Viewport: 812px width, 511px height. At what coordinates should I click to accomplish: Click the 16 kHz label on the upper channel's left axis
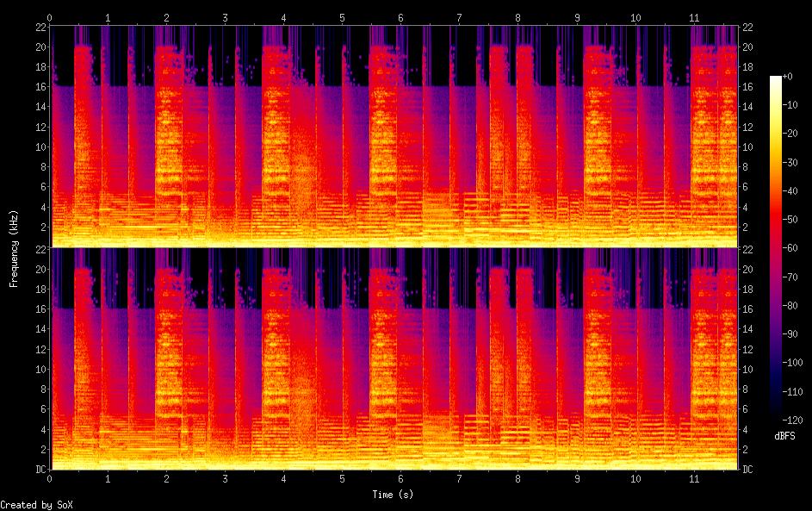point(41,87)
